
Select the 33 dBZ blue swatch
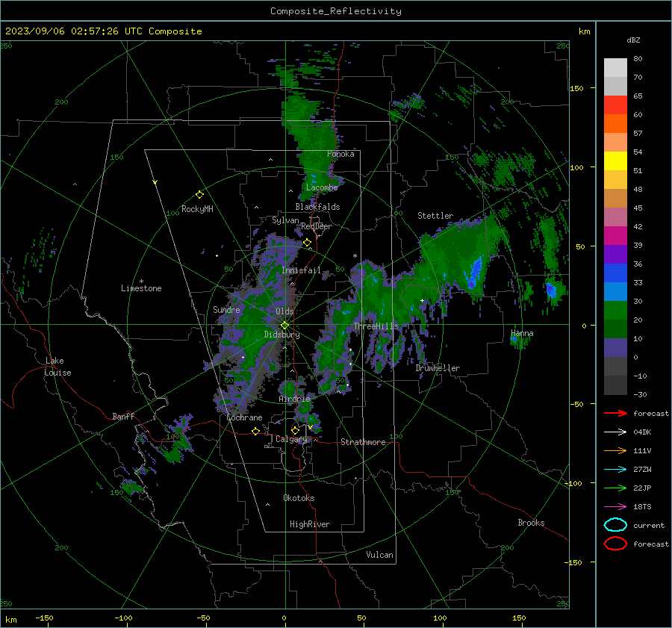[x=615, y=273]
